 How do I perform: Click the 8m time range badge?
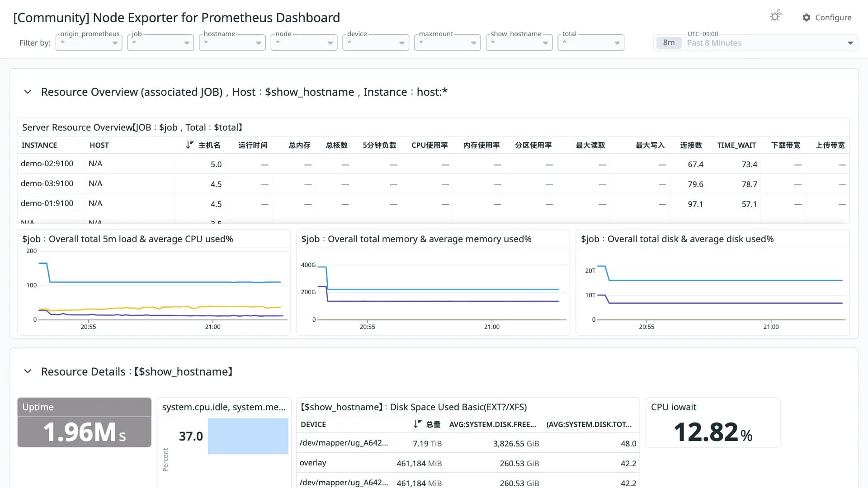pos(669,43)
